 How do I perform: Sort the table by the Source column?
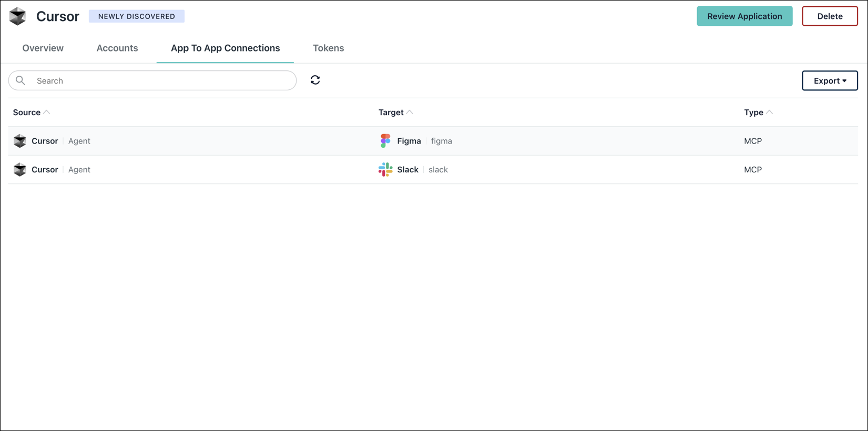tap(31, 112)
